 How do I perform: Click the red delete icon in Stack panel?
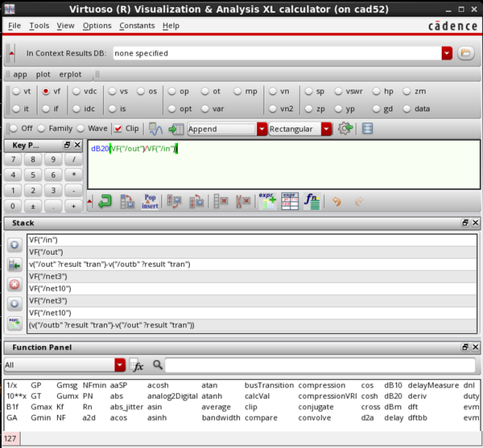click(14, 285)
